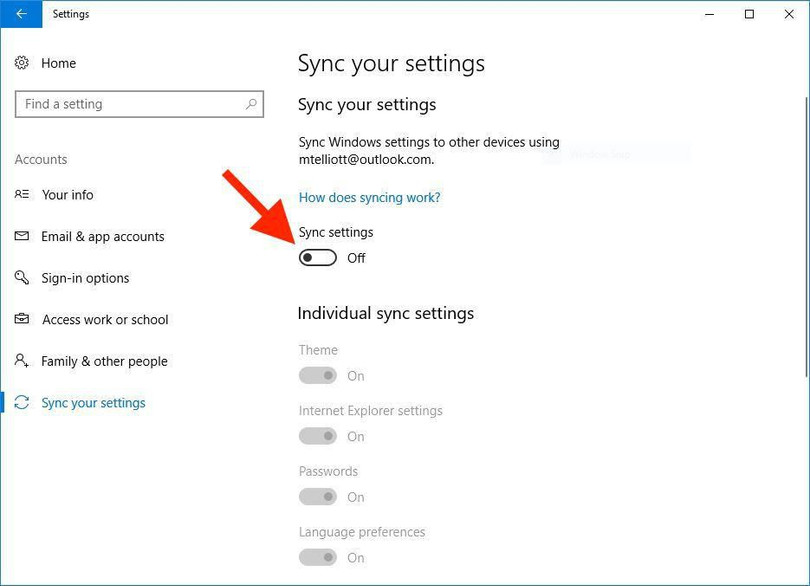Select the Email & app accounts envelope icon

coord(22,236)
